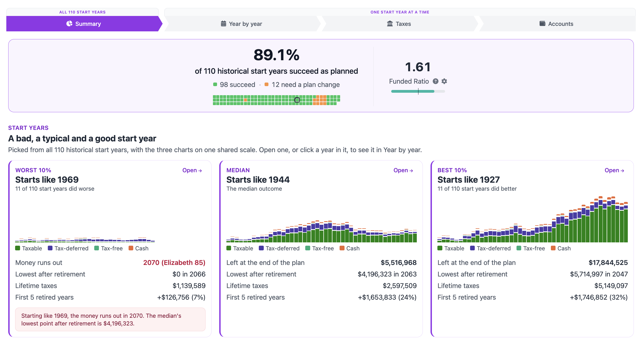The height and width of the screenshot is (345, 644).
Task: Click the lone orange square in the start-year grid's left half
Action: tap(245, 100)
